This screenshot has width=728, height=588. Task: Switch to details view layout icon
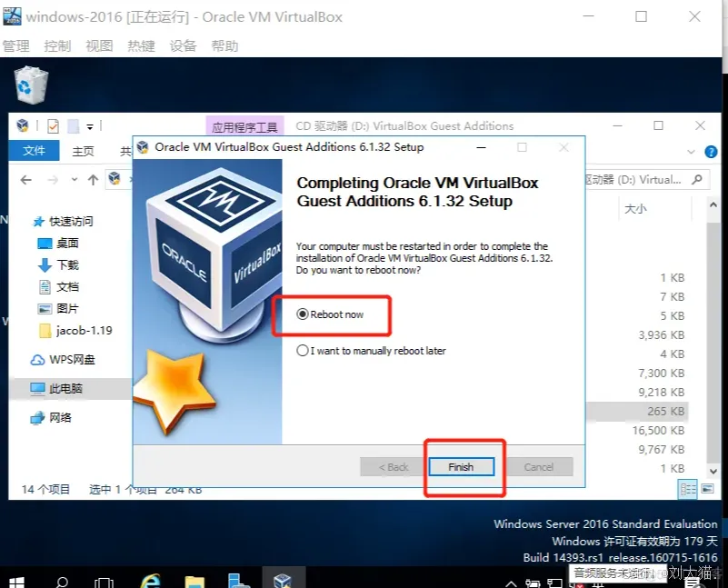(x=688, y=489)
